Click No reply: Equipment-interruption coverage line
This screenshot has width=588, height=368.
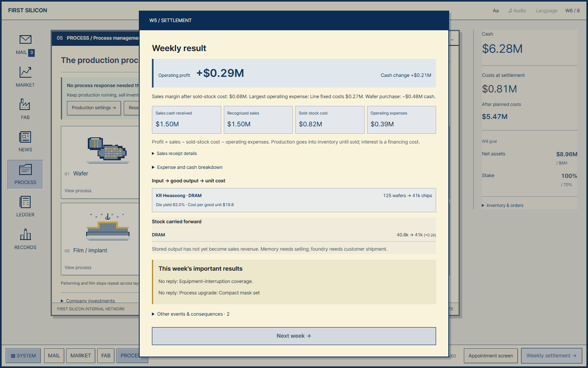click(x=206, y=281)
